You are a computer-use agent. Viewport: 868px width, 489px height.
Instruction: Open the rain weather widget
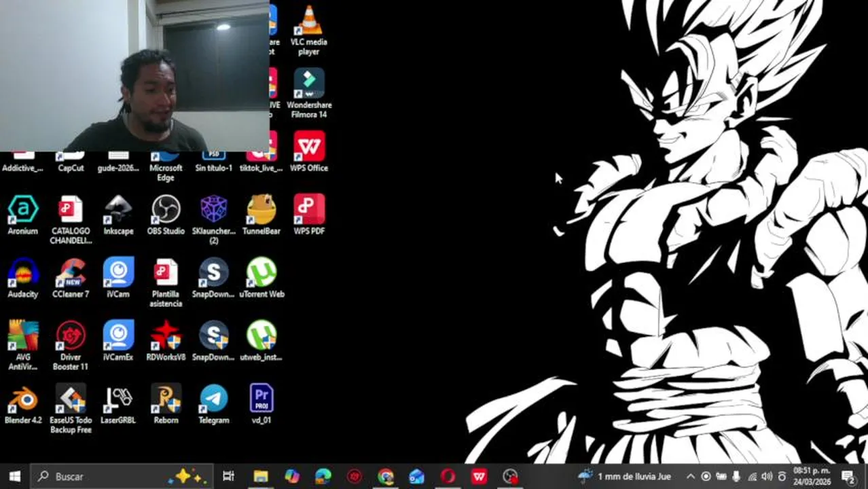[625, 476]
